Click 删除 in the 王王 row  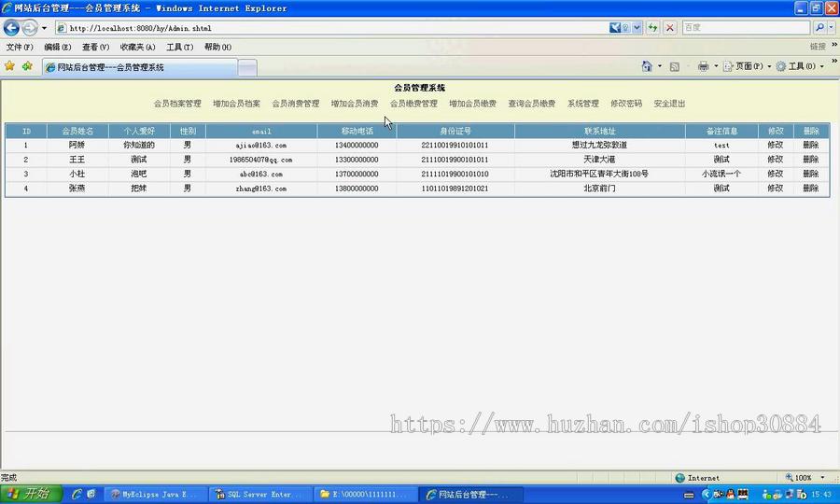point(810,160)
